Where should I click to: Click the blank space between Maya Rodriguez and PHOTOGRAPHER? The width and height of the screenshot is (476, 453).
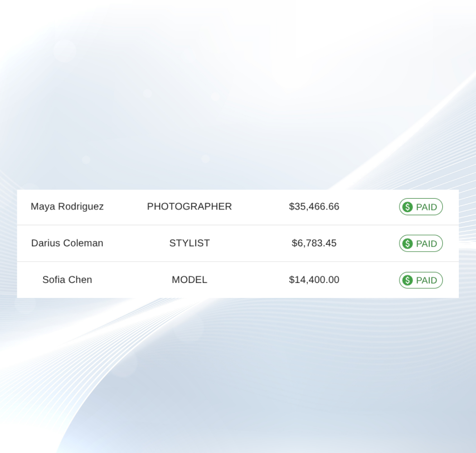click(x=126, y=207)
